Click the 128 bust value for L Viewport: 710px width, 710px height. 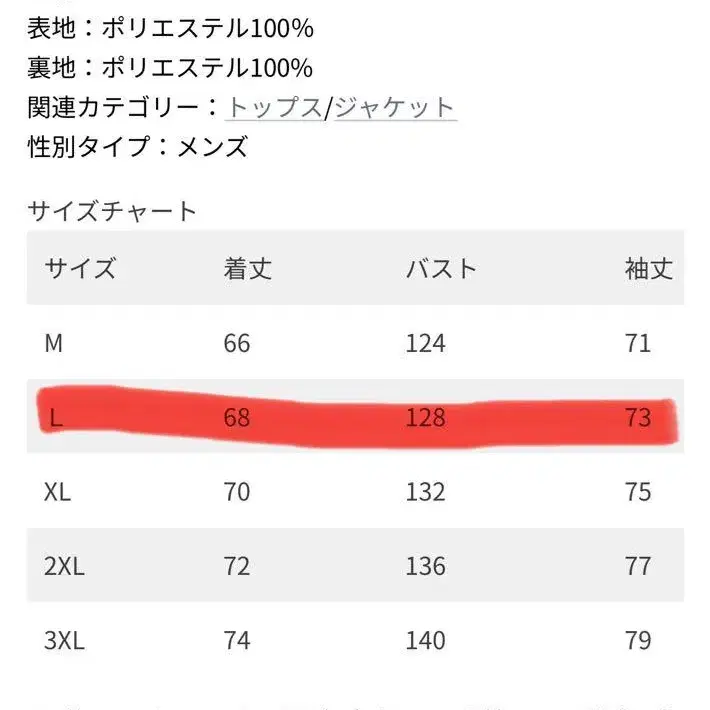click(426, 418)
